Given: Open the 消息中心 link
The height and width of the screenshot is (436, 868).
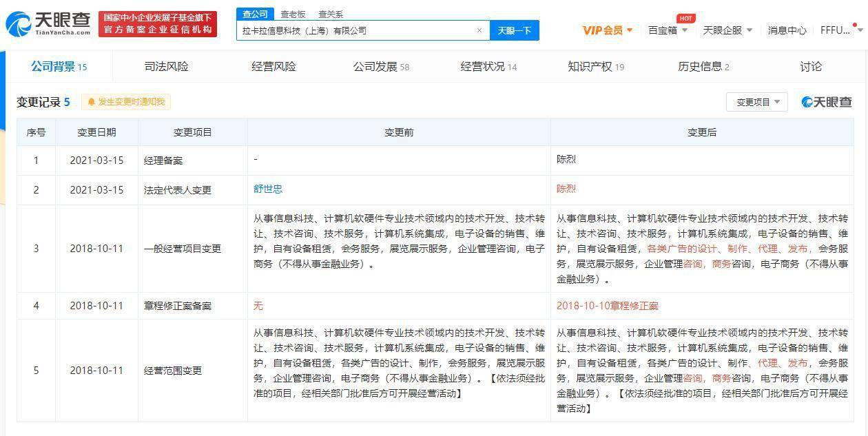Looking at the screenshot, I should [x=787, y=30].
